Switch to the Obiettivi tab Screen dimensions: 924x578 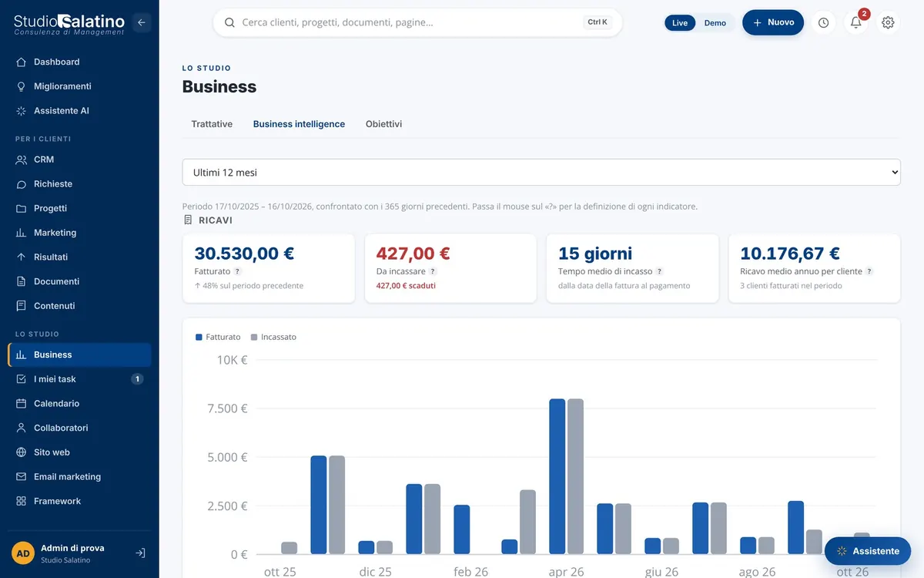[383, 124]
